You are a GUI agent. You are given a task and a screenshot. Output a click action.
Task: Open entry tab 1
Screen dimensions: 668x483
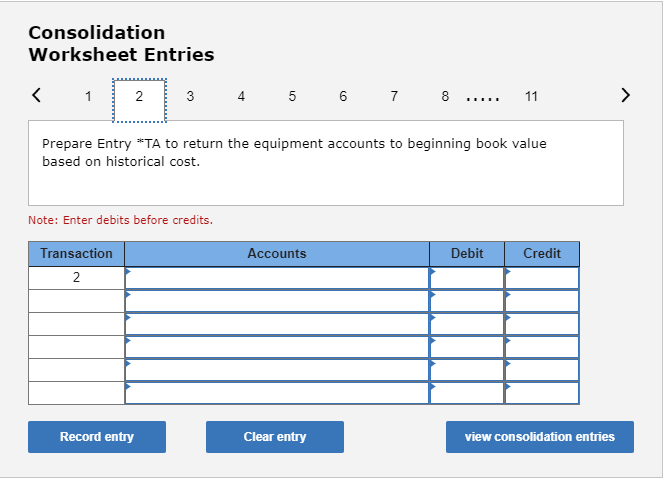pos(88,96)
